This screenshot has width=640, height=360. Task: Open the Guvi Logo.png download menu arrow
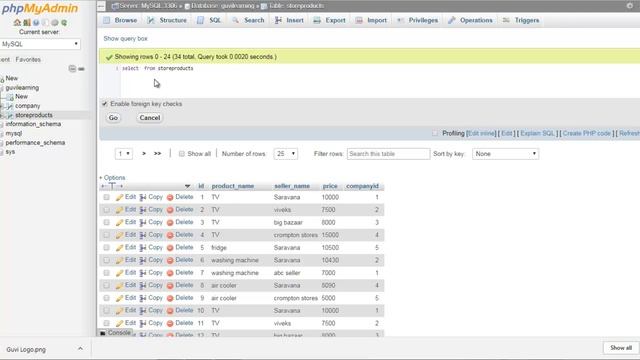pyautogui.click(x=80, y=349)
